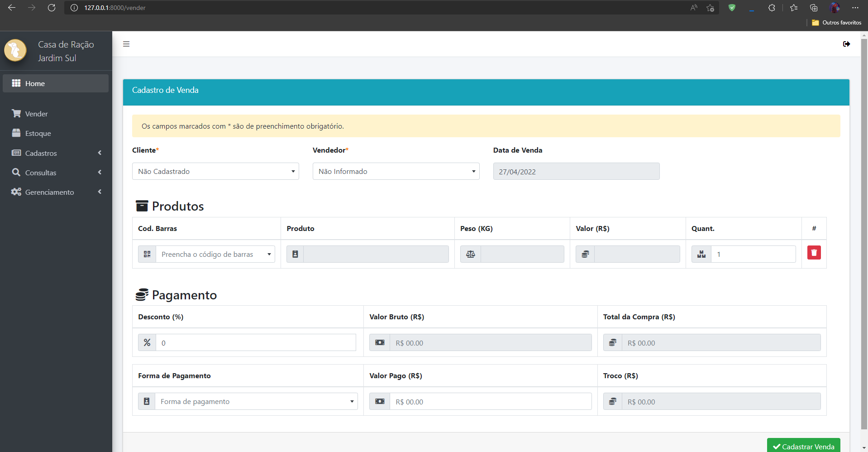Click the barcode QR icon in Cod. Barras
868x452 pixels.
point(147,254)
